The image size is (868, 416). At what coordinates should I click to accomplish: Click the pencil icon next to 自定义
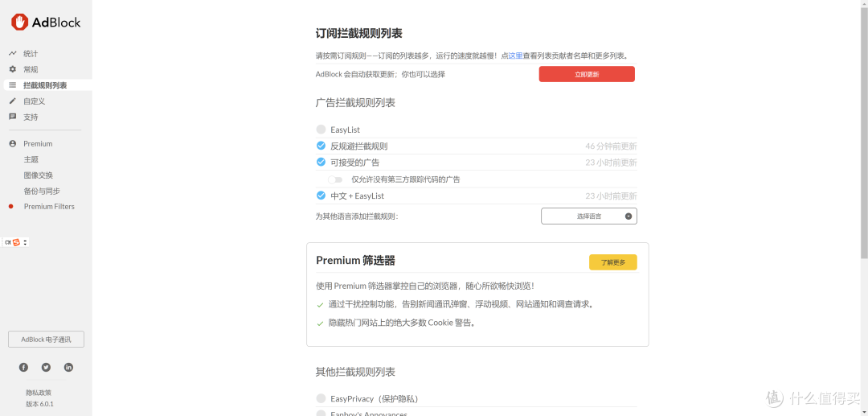pos(13,101)
